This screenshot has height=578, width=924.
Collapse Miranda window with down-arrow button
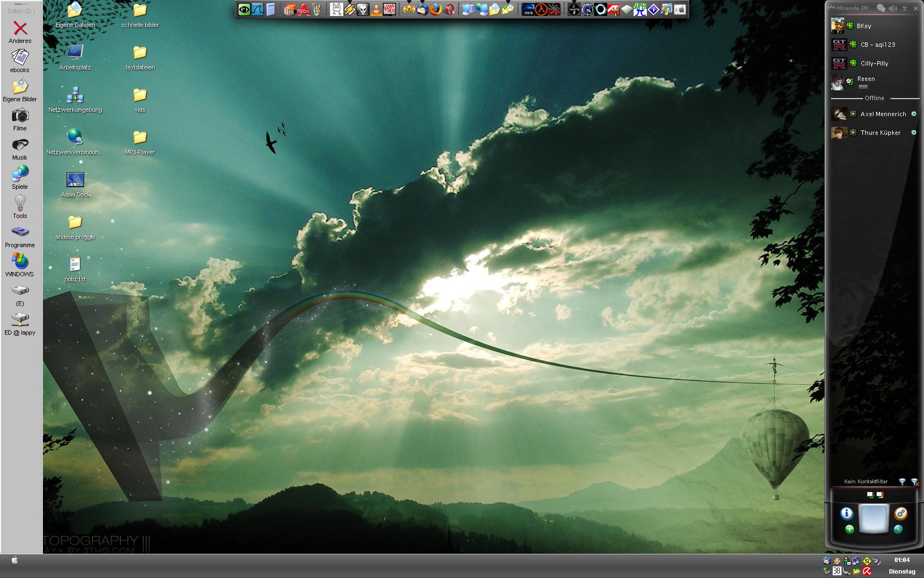pyautogui.click(x=905, y=8)
